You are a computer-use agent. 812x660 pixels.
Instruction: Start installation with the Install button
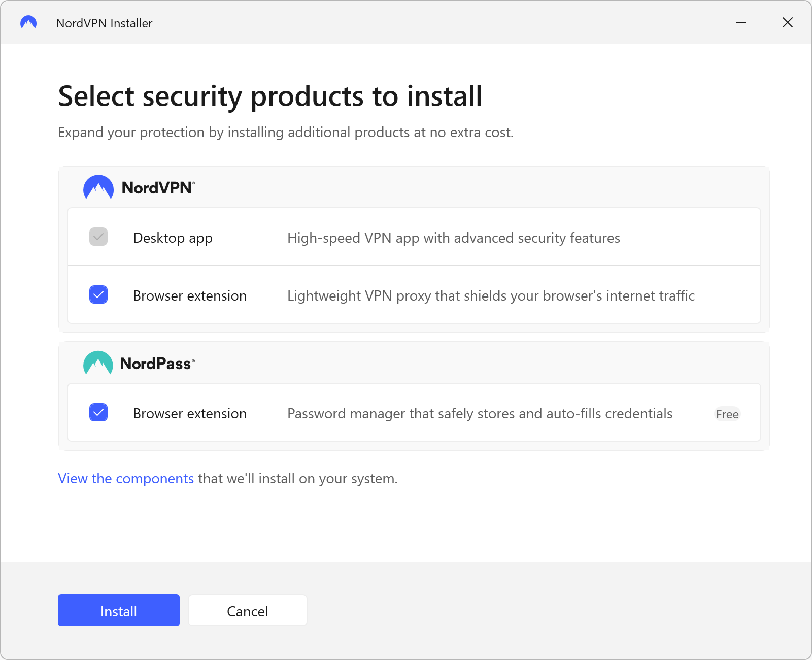point(119,610)
